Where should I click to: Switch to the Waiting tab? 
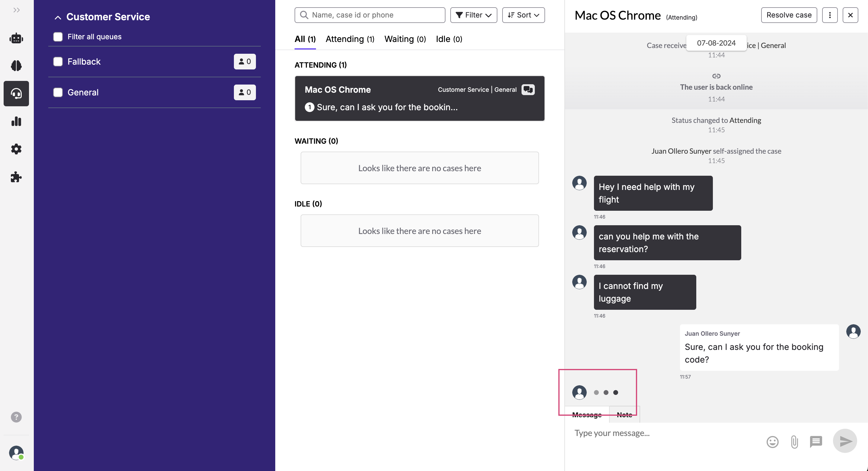click(x=405, y=39)
